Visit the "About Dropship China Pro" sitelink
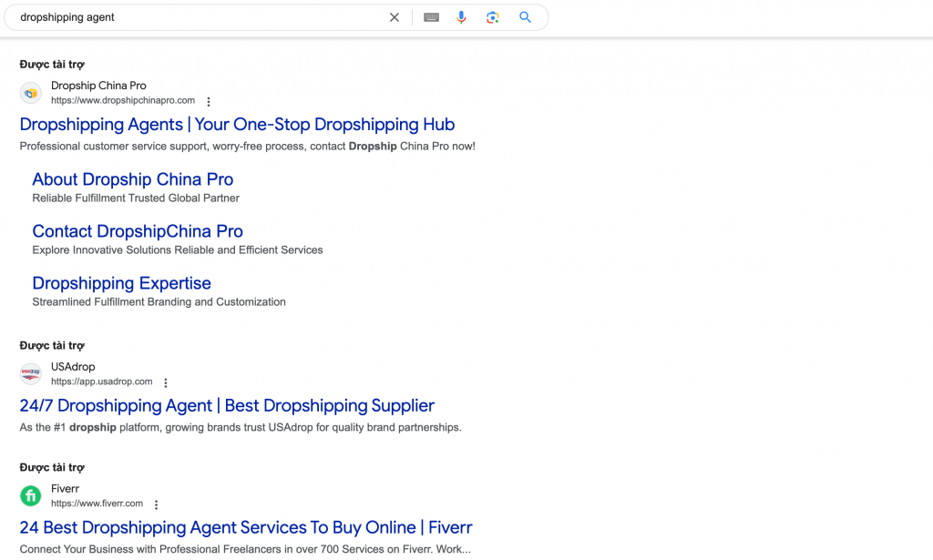The image size is (933, 560). click(132, 179)
